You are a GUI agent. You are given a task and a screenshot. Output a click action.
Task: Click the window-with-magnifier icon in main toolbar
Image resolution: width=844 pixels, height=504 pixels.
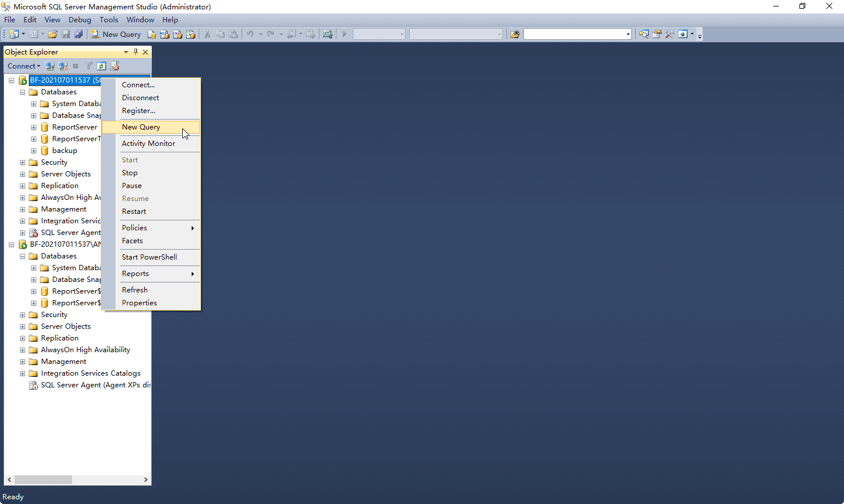(644, 34)
